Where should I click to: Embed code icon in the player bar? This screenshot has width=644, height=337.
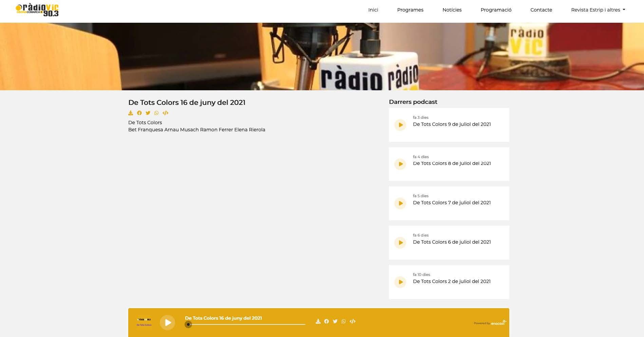pos(353,321)
